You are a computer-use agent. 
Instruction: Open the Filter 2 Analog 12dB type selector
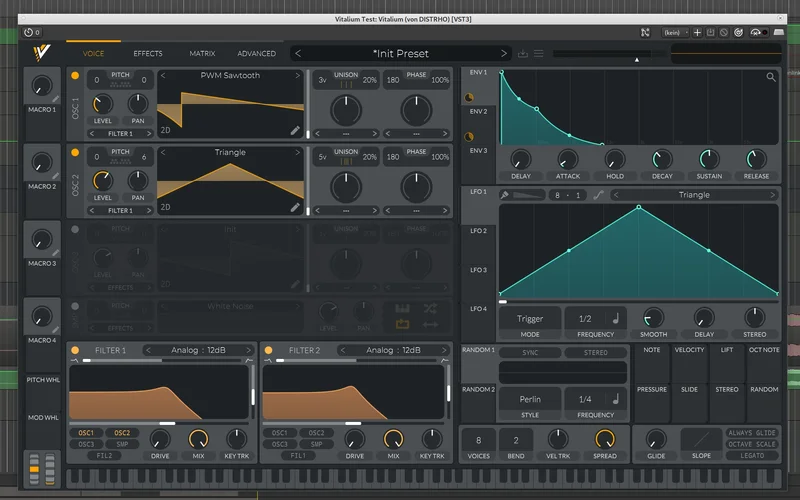[393, 351]
